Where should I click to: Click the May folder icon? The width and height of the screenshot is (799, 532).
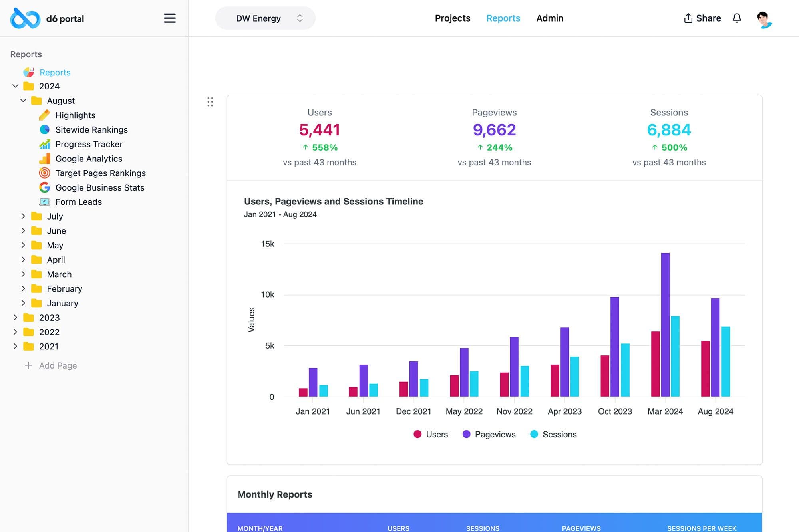point(36,245)
